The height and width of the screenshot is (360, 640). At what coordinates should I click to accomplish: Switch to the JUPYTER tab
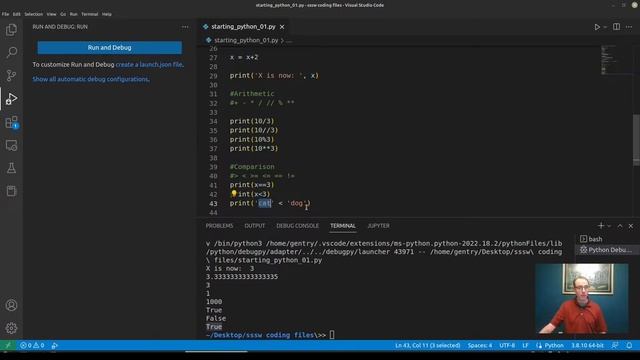(x=378, y=226)
